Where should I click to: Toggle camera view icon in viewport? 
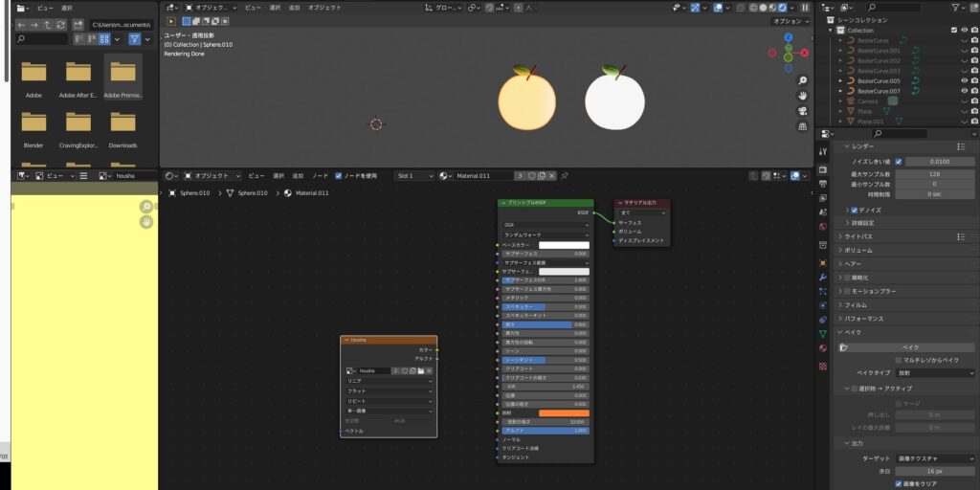803,111
